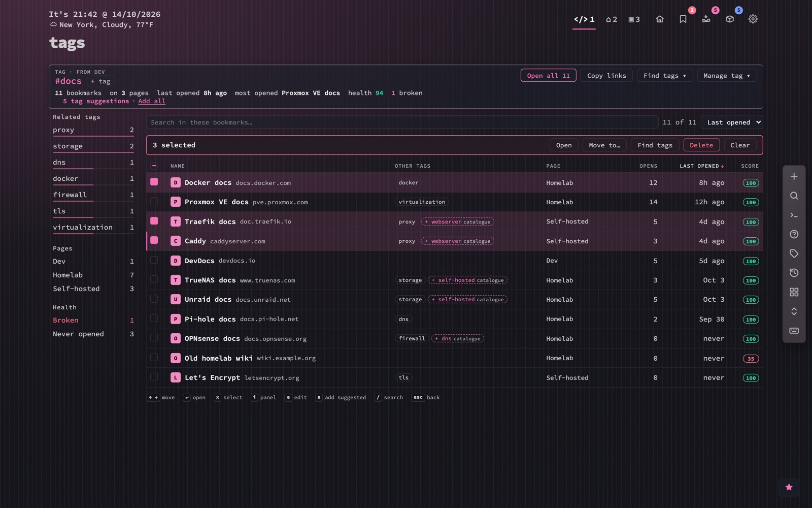Open the terminal command icon in right sidebar
Image resolution: width=812 pixels, height=508 pixels.
(x=794, y=215)
